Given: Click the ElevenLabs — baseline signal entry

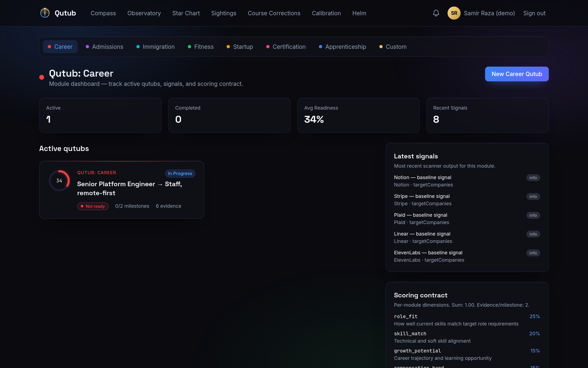Looking at the screenshot, I should click(x=467, y=256).
